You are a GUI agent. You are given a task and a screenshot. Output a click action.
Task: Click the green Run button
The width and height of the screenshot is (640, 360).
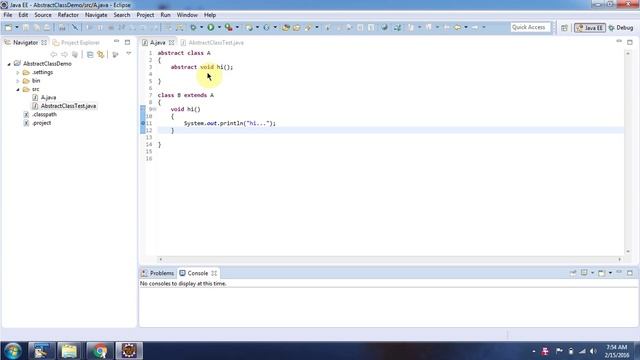click(211, 27)
